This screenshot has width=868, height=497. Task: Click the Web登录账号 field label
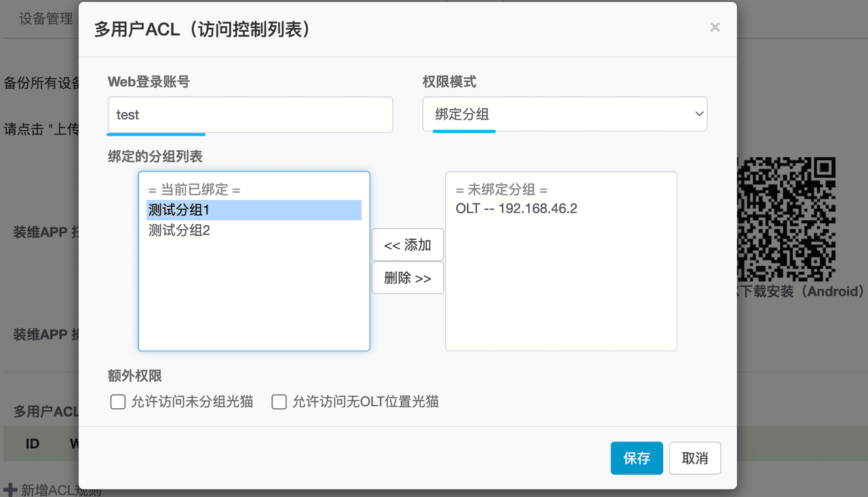click(x=149, y=82)
